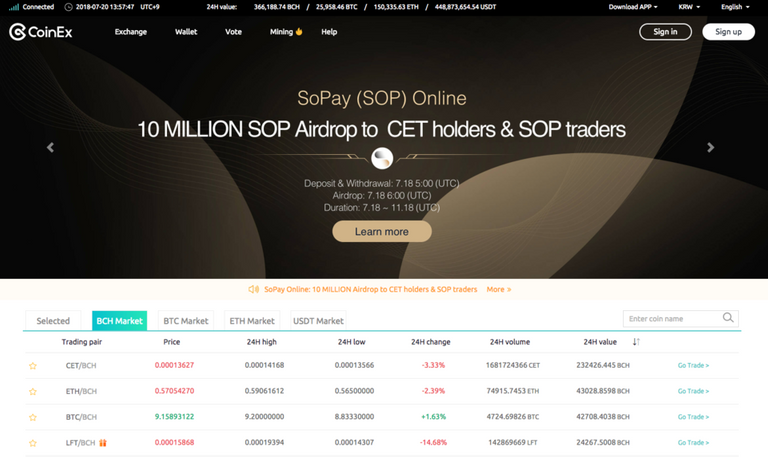Click the ETH/BCH trading pair name
768x457 pixels.
pos(81,391)
